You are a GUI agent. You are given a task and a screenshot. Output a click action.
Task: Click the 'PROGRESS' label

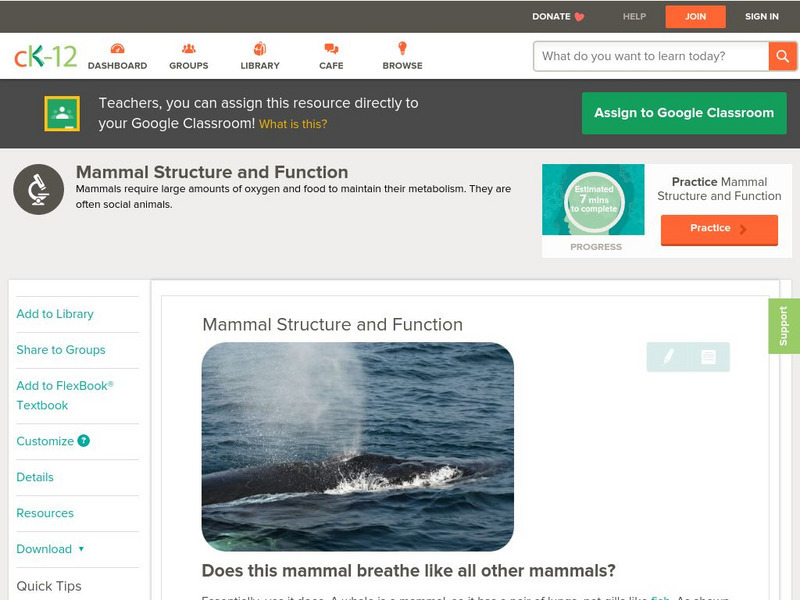point(596,247)
